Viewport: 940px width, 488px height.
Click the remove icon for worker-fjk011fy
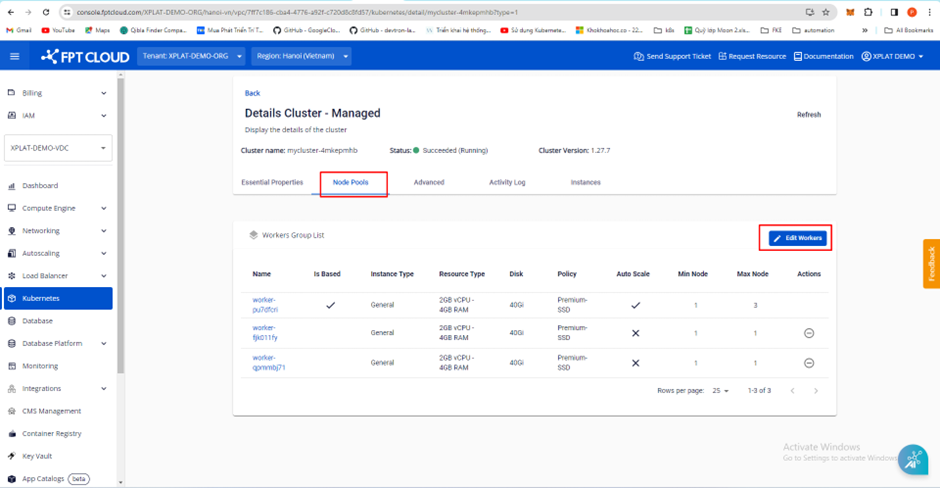809,333
